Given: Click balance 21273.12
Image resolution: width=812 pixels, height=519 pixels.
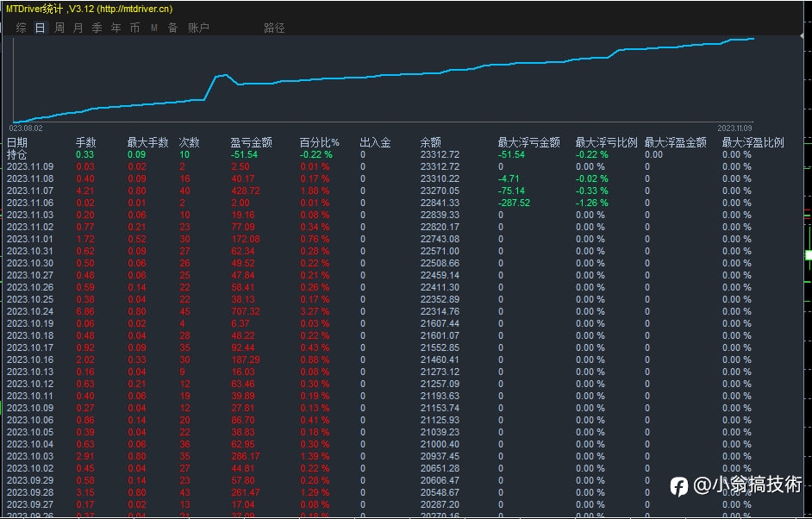Looking at the screenshot, I should pyautogui.click(x=440, y=372).
